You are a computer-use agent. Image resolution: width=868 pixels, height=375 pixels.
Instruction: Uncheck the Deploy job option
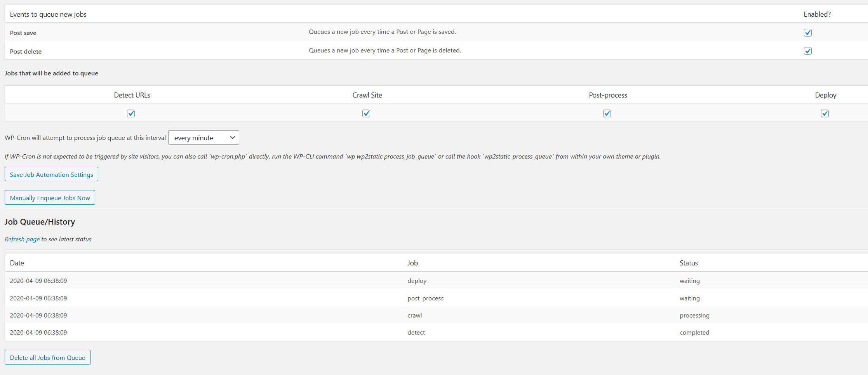pyautogui.click(x=825, y=113)
